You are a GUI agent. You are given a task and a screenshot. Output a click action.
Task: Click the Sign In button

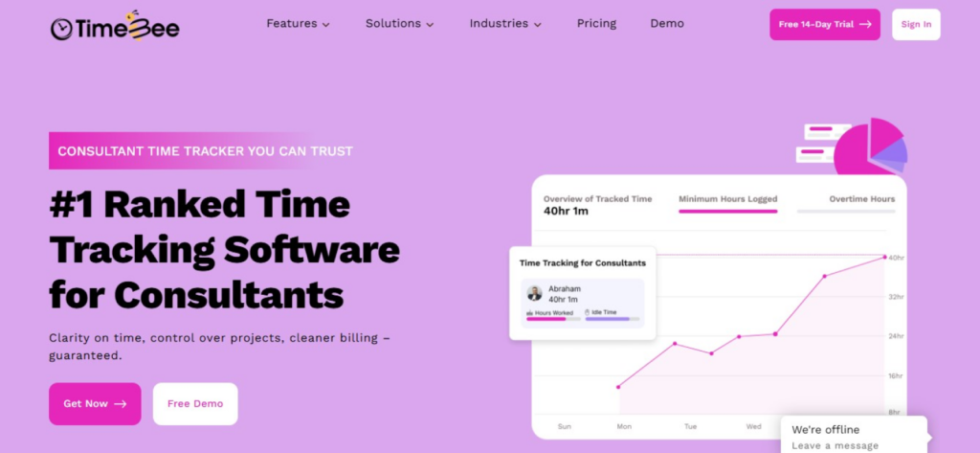point(916,24)
